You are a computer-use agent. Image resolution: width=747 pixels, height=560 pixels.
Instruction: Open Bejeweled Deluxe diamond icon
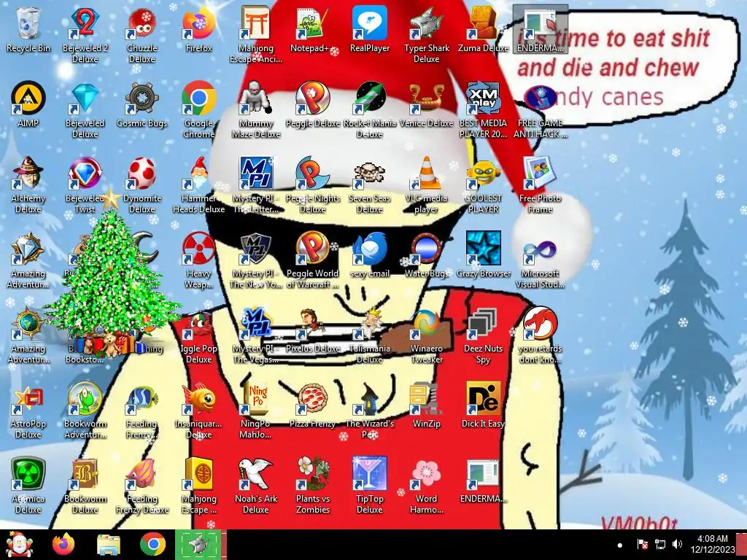click(85, 109)
